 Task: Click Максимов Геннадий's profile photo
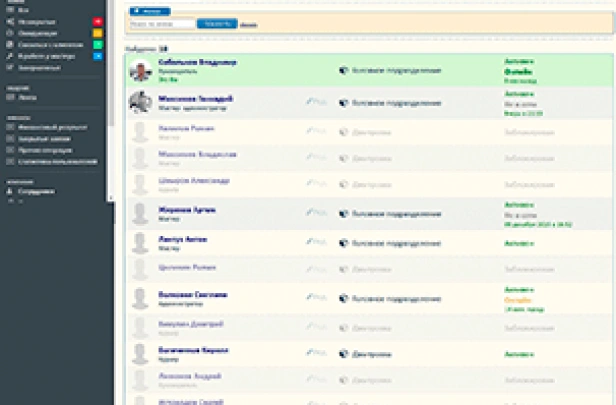coord(140,101)
